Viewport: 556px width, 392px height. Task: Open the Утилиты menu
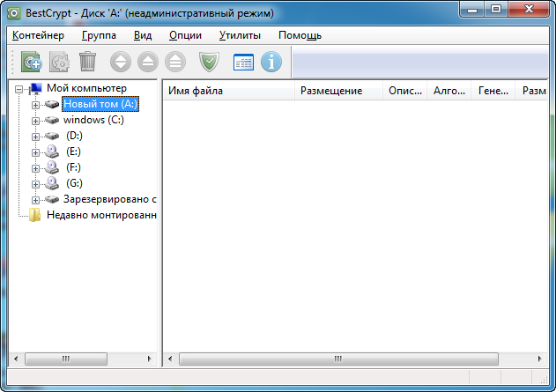click(x=240, y=35)
